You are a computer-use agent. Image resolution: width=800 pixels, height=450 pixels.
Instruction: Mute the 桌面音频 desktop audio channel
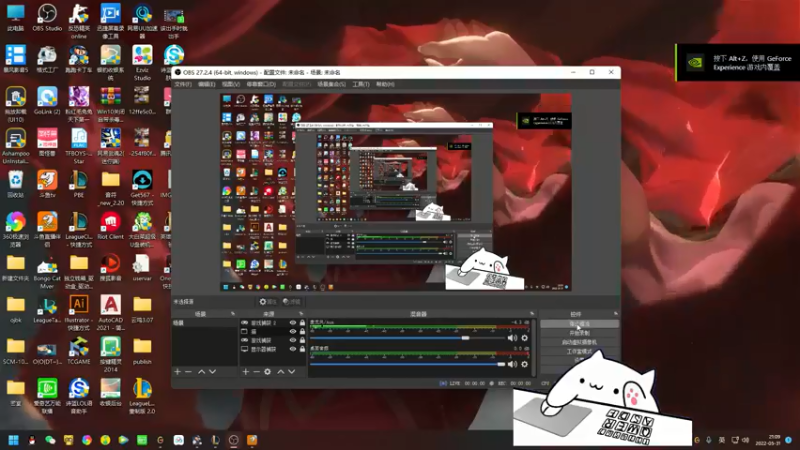pos(512,364)
